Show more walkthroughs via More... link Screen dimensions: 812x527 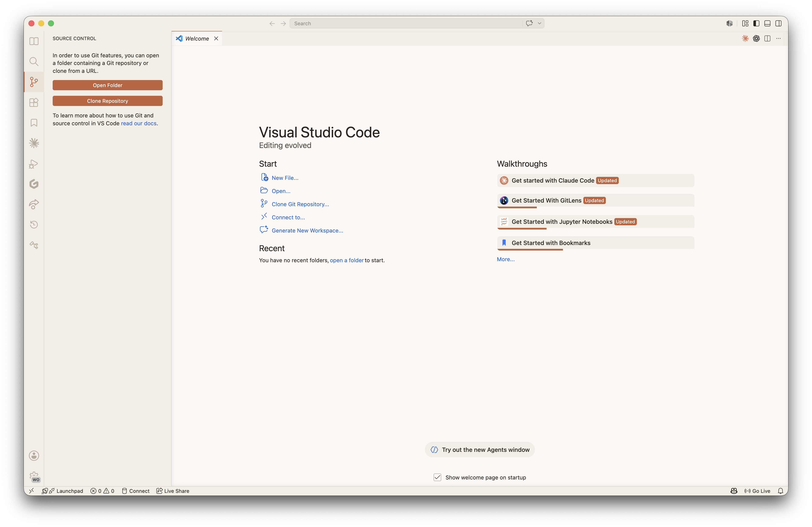tap(506, 259)
